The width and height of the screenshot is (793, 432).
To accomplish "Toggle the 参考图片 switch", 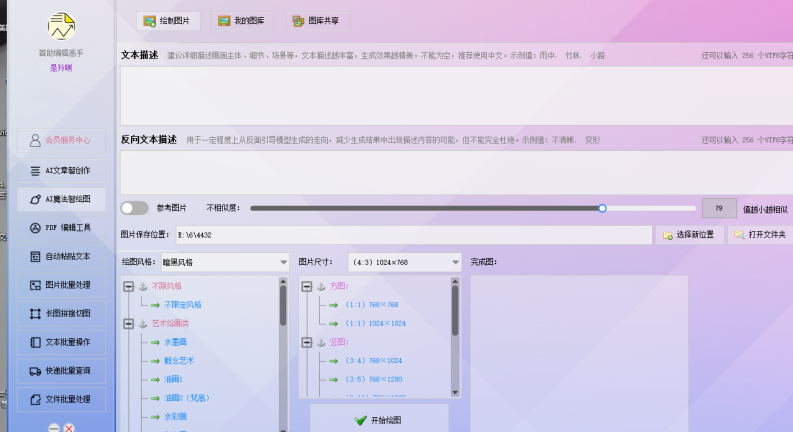I will (135, 208).
